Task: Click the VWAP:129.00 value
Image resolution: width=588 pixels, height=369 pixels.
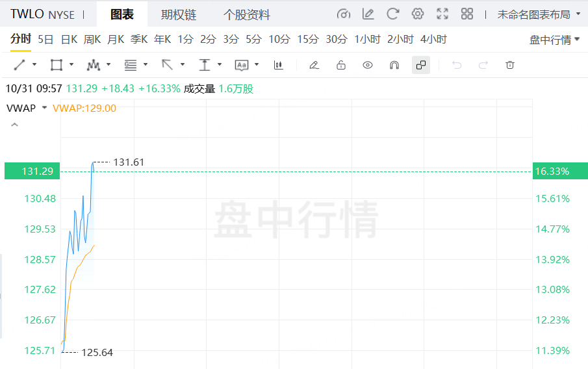Action: tap(84, 108)
